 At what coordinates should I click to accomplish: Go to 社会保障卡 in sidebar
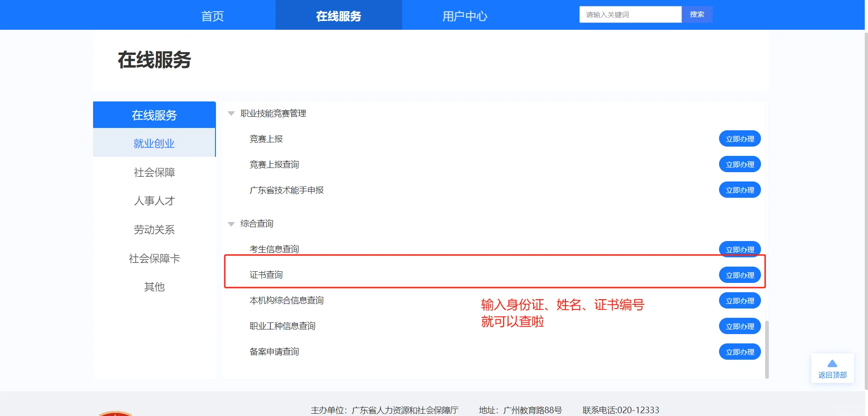coord(154,259)
